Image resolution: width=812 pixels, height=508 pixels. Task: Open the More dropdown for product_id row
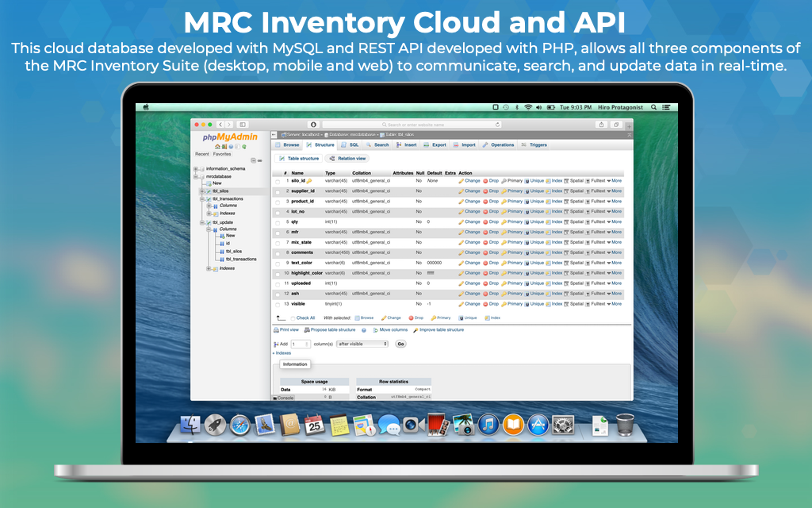click(614, 202)
